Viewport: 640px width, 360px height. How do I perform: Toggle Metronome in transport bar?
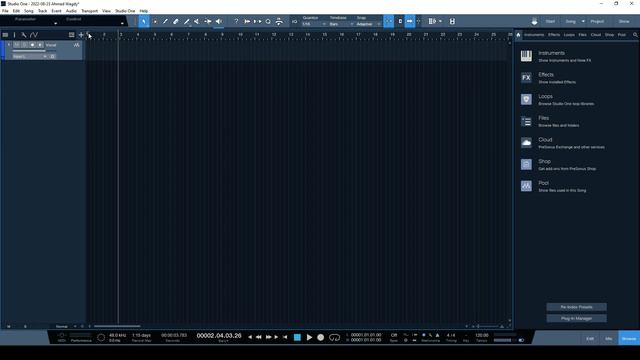[437, 335]
